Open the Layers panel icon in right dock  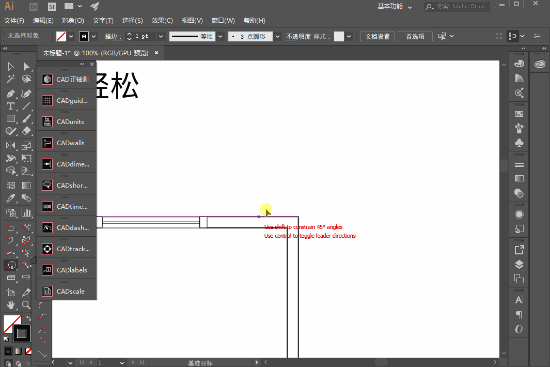(x=519, y=265)
